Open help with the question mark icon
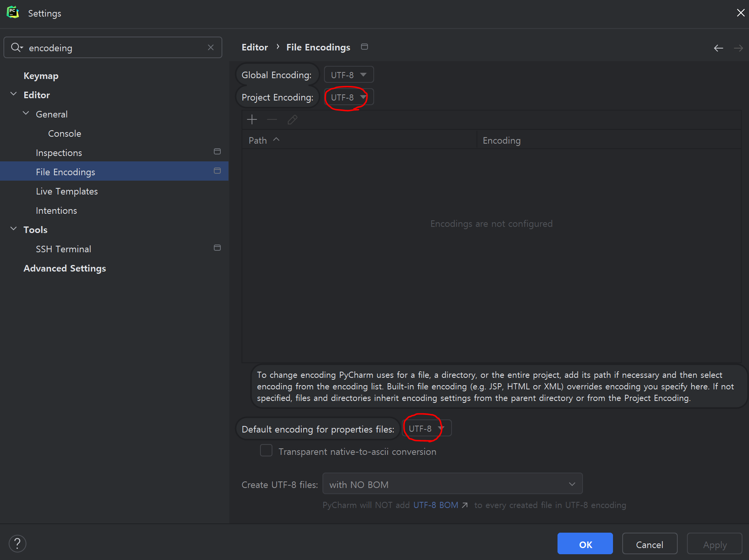This screenshot has width=749, height=560. click(x=17, y=544)
